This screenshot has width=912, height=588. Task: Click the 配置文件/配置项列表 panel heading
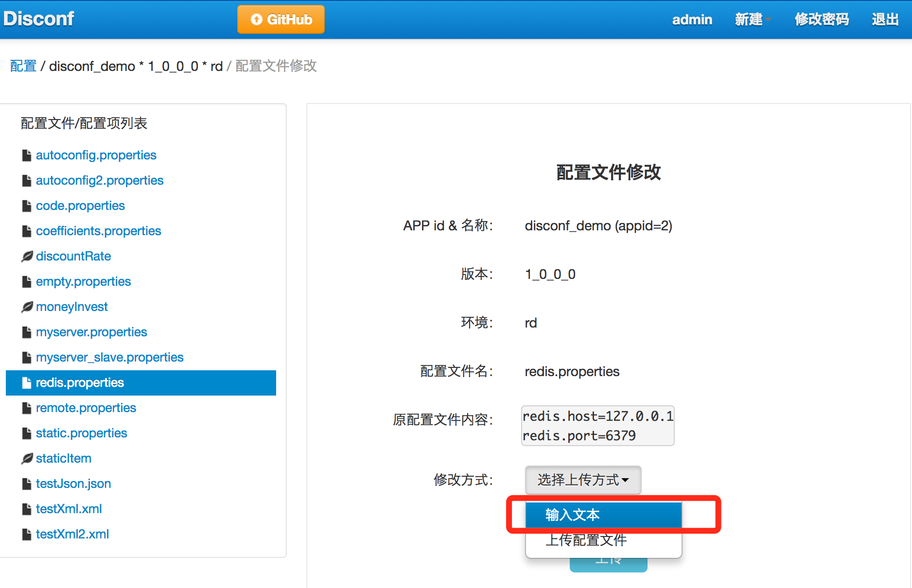[84, 123]
